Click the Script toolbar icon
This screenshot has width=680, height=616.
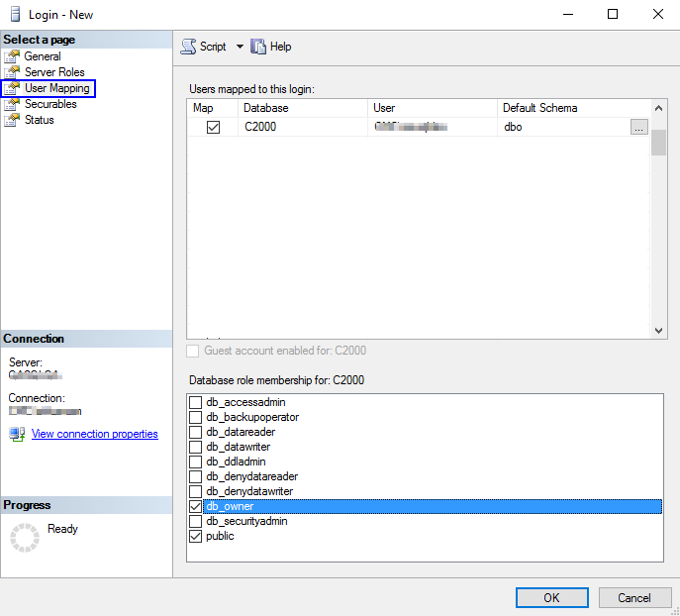tap(188, 47)
